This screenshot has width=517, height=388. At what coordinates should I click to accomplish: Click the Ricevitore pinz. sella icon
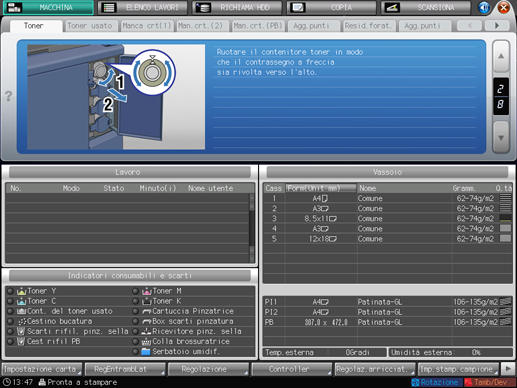[x=146, y=332]
